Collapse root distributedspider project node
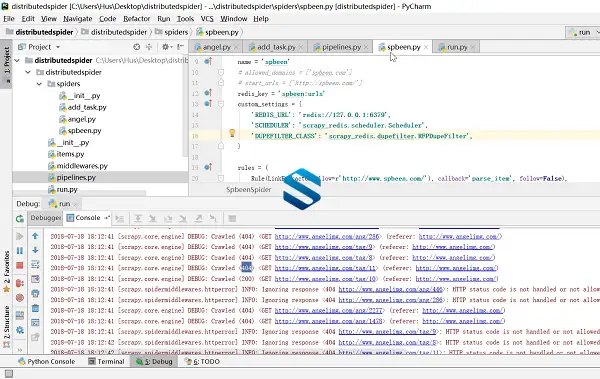Image resolution: width=600 pixels, height=379 pixels. pos(17,60)
